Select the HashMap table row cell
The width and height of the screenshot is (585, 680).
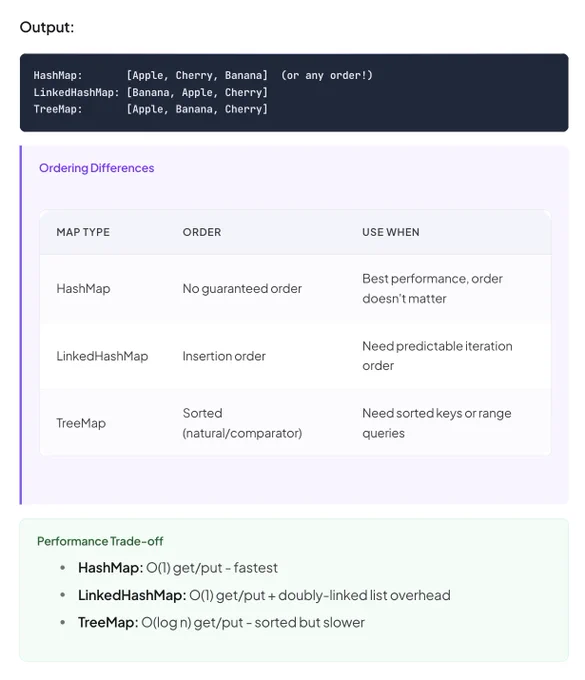click(x=83, y=288)
